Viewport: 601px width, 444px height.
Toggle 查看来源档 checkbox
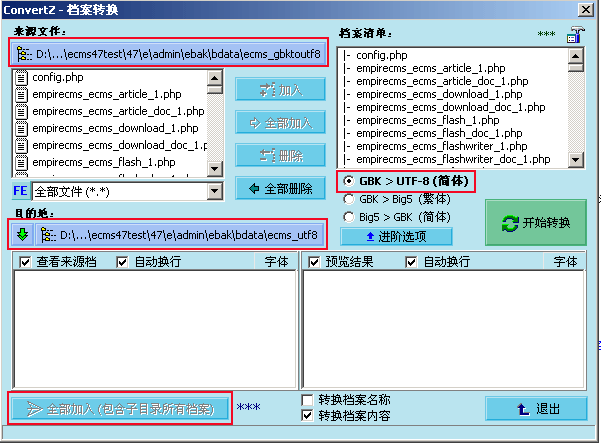(x=25, y=262)
